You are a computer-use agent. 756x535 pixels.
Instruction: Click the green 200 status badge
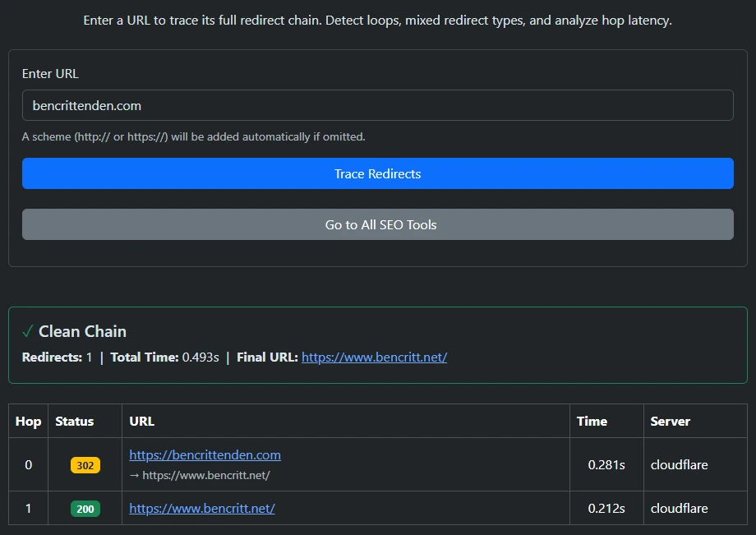(x=85, y=509)
